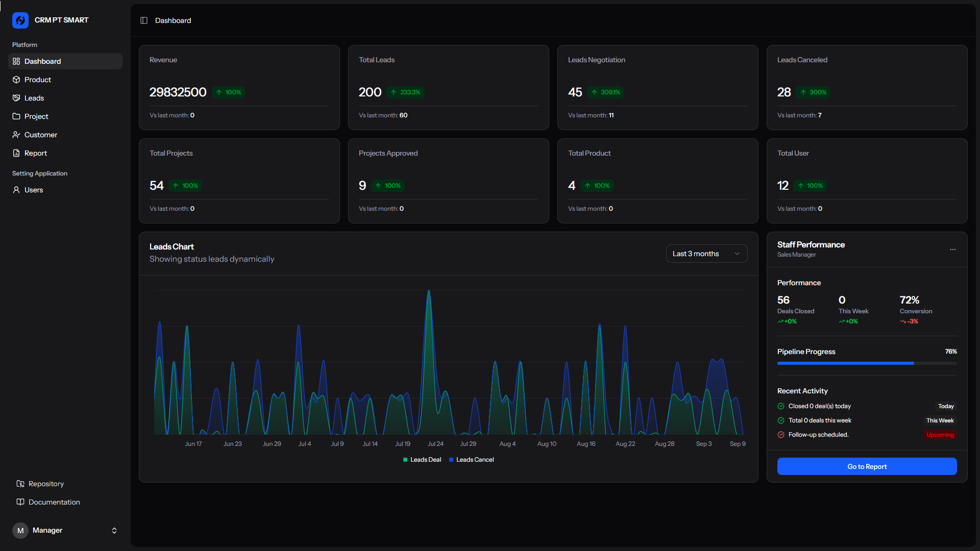Click the Documentation book icon
Screen dimensions: 980x551
coord(20,502)
